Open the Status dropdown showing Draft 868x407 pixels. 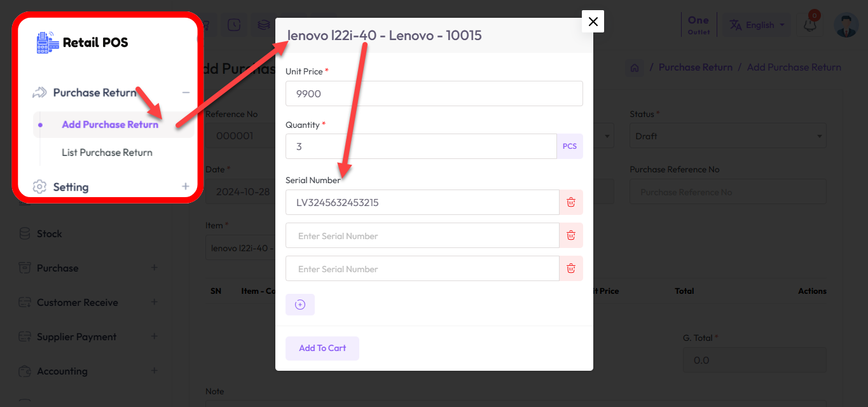click(x=727, y=136)
